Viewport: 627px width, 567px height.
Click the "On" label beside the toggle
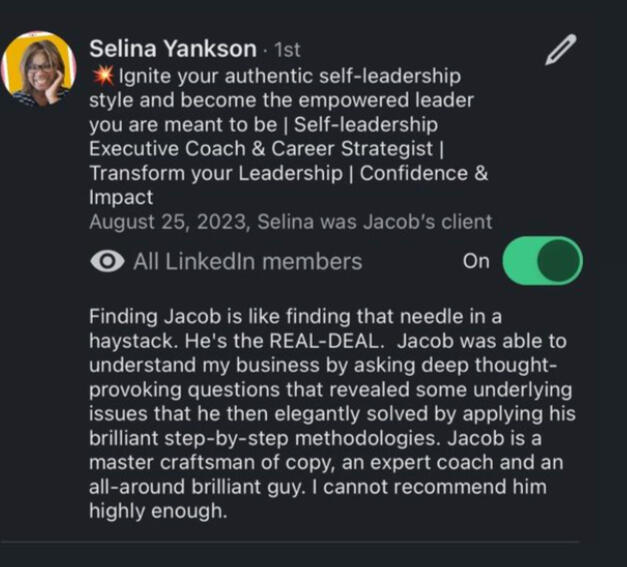477,262
